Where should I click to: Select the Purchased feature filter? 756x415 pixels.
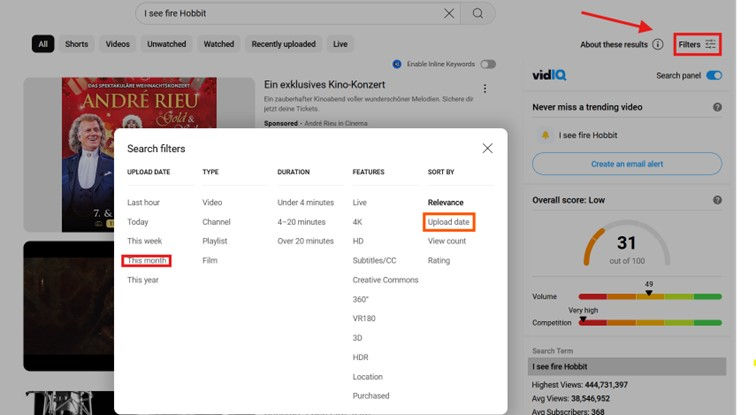click(371, 396)
